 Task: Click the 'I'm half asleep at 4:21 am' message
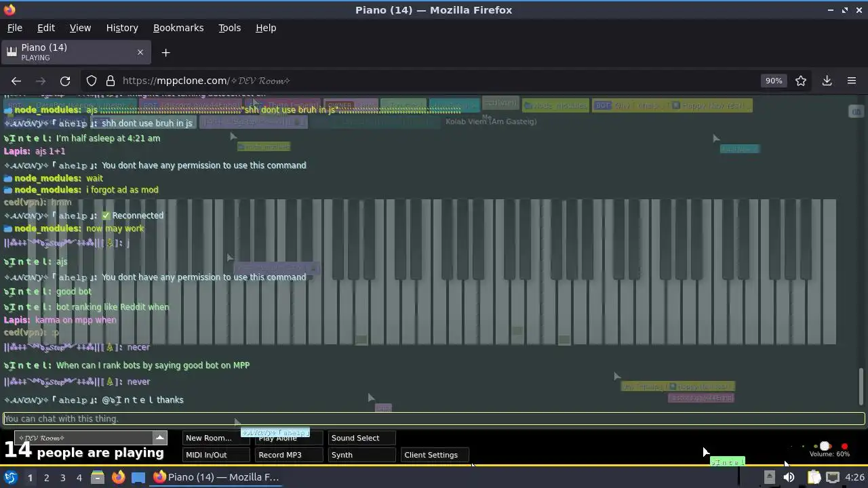coord(108,138)
